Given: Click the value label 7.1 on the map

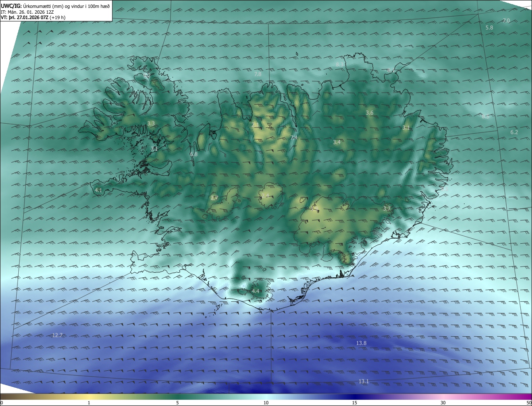Looking at the screenshot, I should tap(154, 148).
